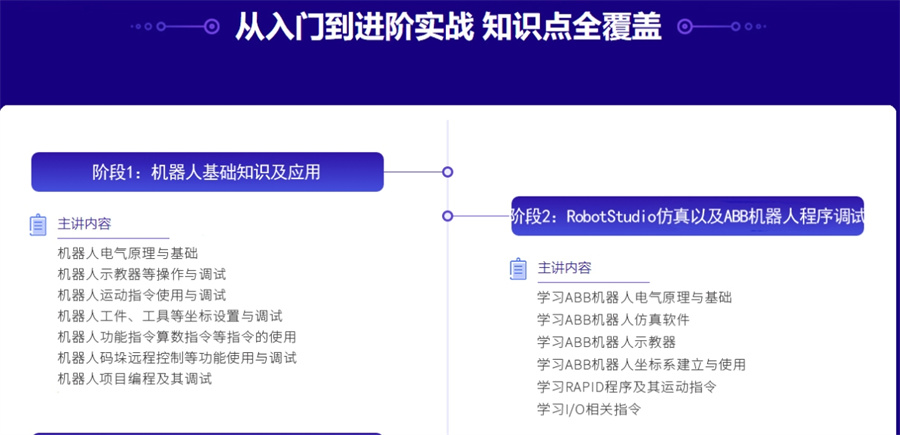Screen dimensions: 900x435
Task: Select the line 学习I/O相关指令
Action: point(589,409)
